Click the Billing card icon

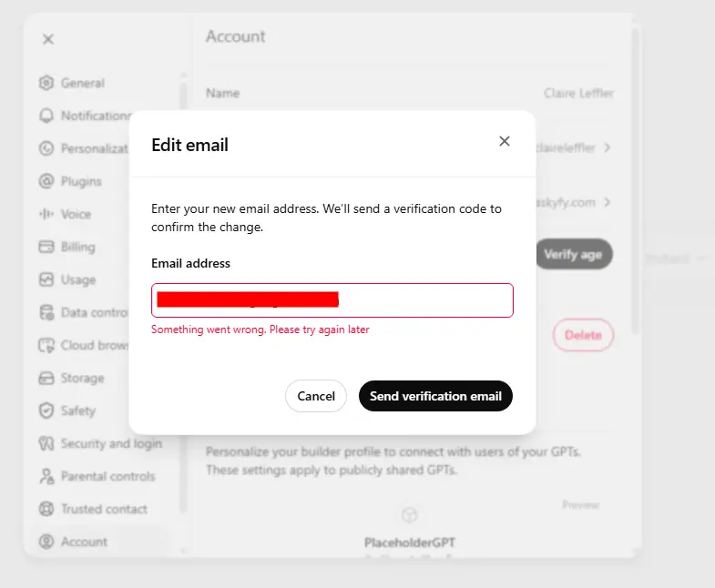click(46, 247)
